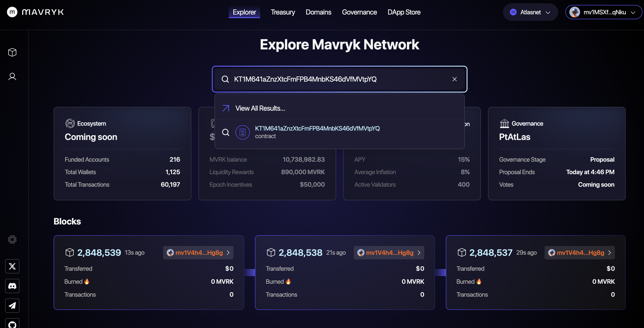Click the Total Wallets value 1,125

tap(173, 172)
